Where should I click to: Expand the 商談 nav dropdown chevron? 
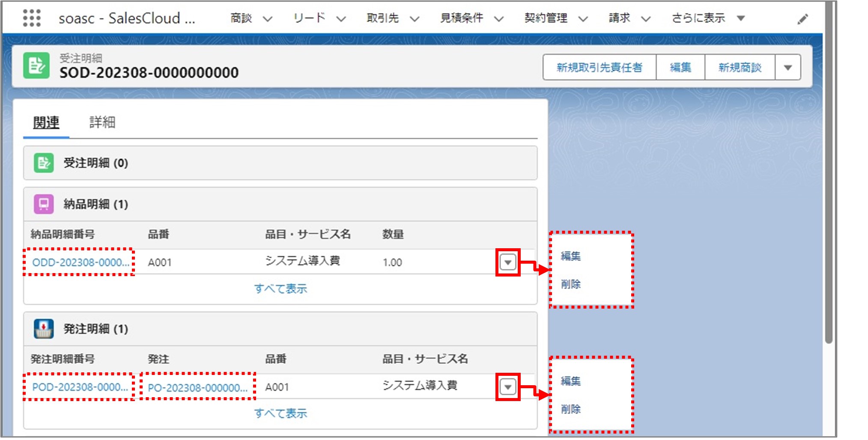click(x=268, y=19)
